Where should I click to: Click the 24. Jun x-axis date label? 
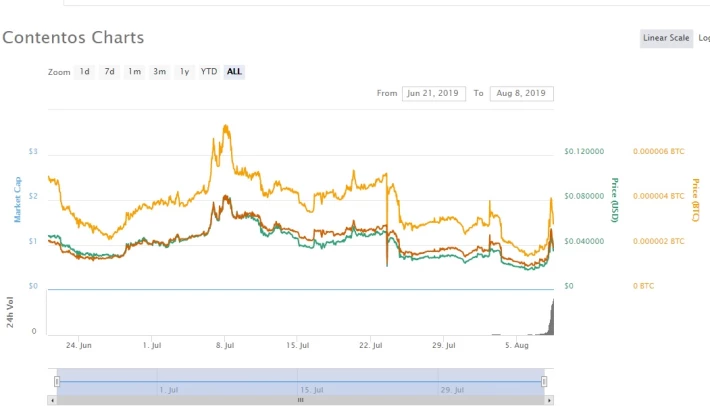[79, 345]
